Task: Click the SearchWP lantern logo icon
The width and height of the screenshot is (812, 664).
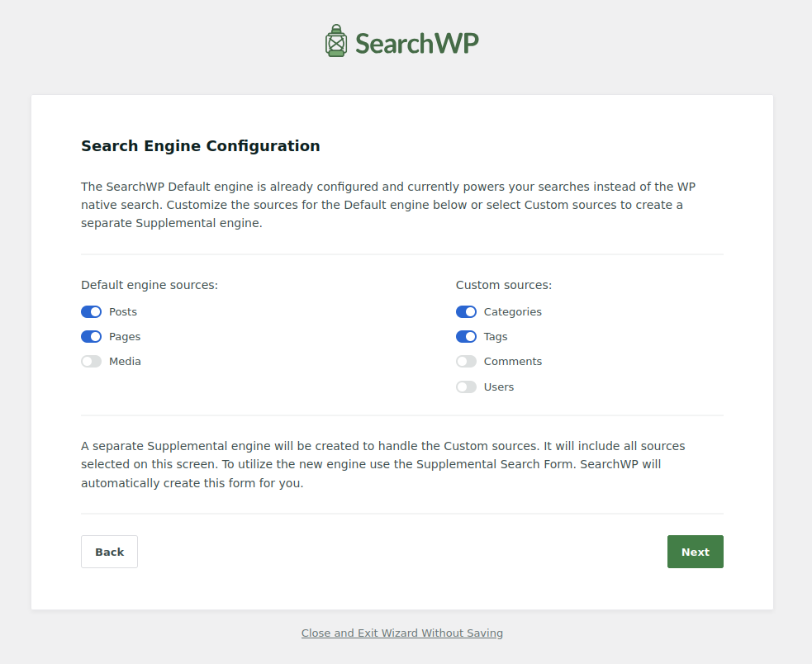Action: tap(335, 39)
